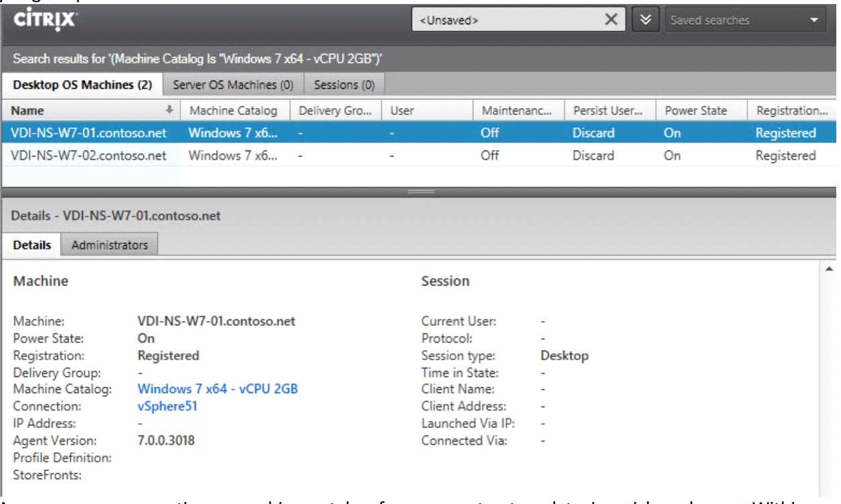Image resolution: width=841 pixels, height=504 pixels.
Task: Switch to the Administrators tab
Action: point(110,245)
